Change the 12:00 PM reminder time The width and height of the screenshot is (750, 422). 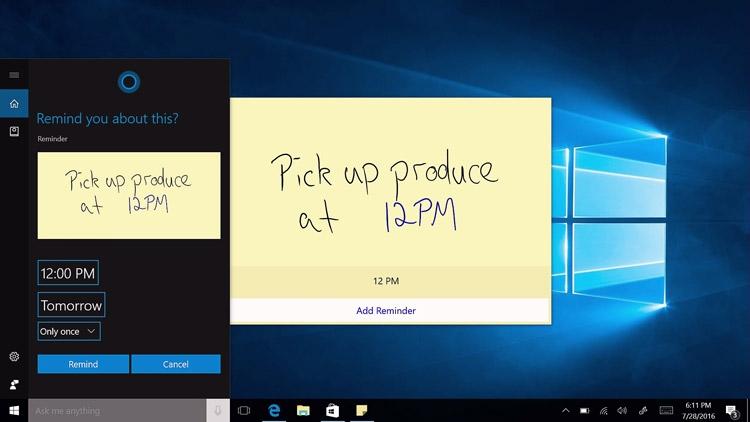pyautogui.click(x=68, y=273)
